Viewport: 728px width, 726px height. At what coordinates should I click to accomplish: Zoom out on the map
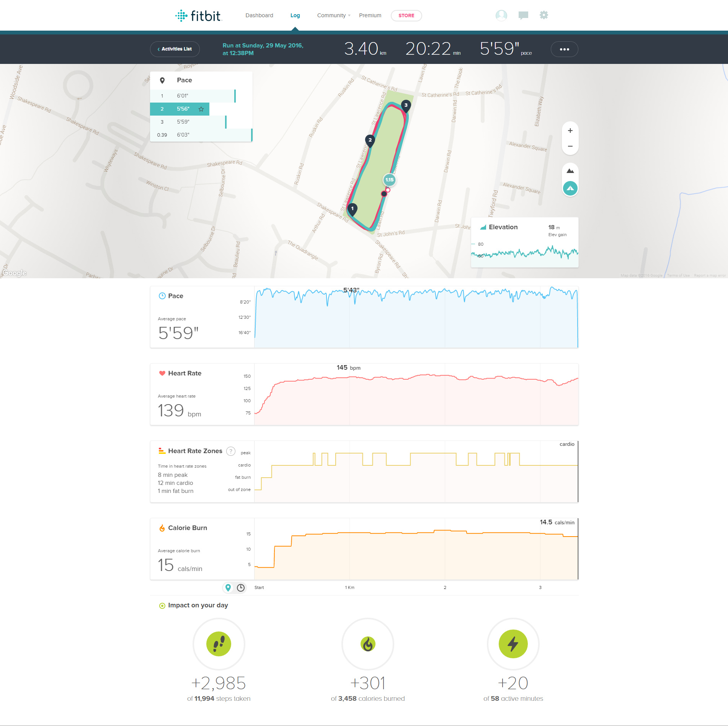[x=570, y=146]
